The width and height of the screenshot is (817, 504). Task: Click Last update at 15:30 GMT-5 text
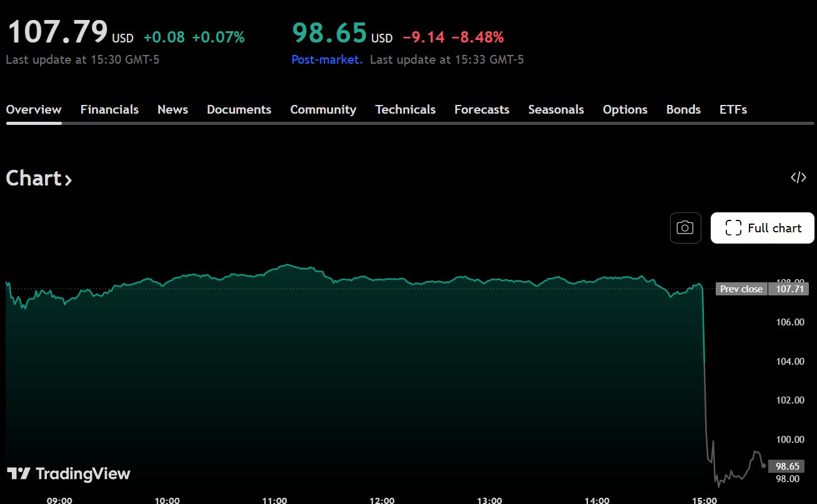[x=83, y=60]
